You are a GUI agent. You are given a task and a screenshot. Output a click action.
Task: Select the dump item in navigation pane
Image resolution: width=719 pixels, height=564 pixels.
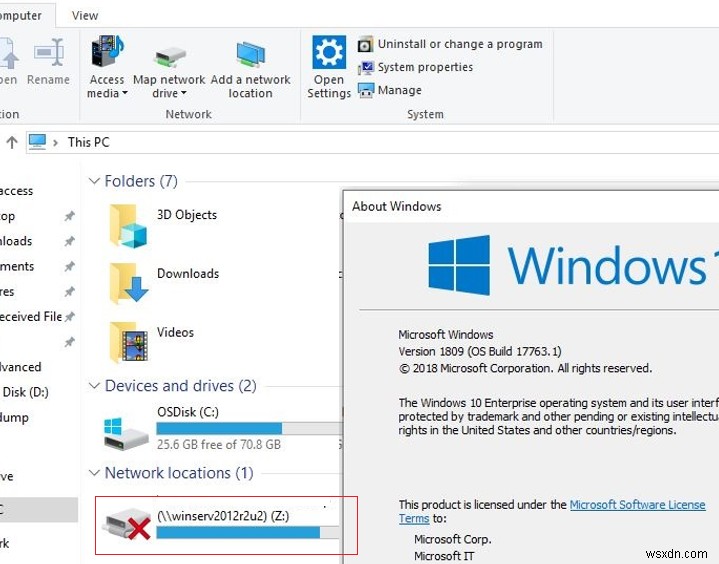[x=14, y=418]
